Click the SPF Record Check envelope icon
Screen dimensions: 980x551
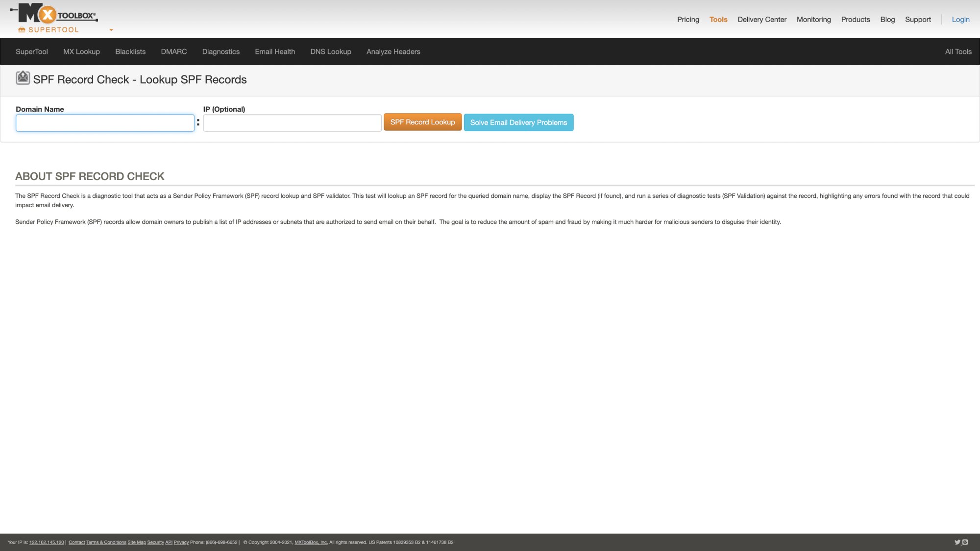tap(23, 78)
